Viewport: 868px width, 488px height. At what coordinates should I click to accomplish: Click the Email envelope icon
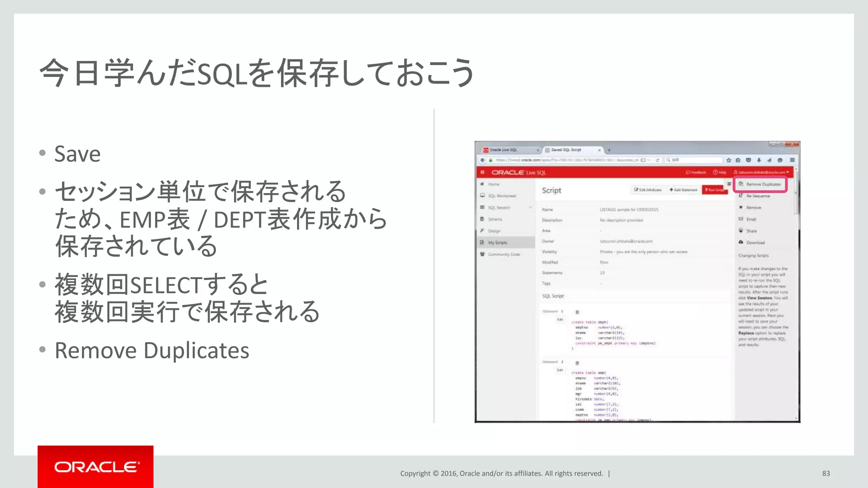click(741, 219)
